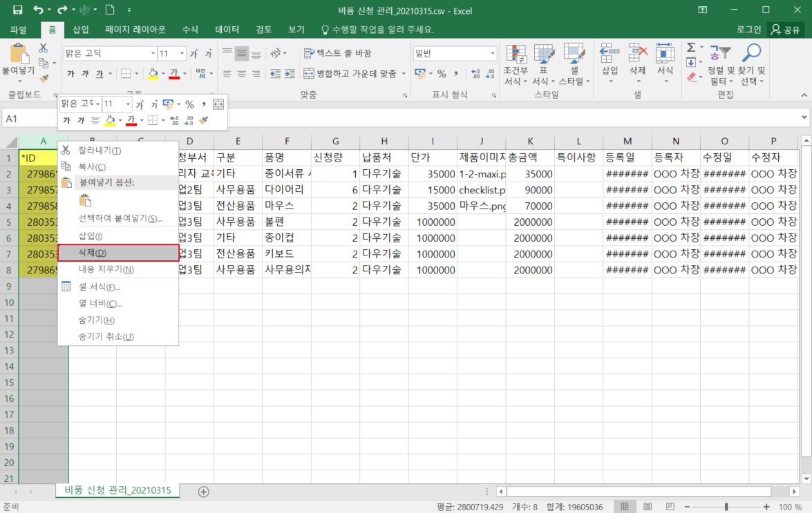Switch to the 데이터 ribbon tab
The height and width of the screenshot is (513, 812).
227,30
